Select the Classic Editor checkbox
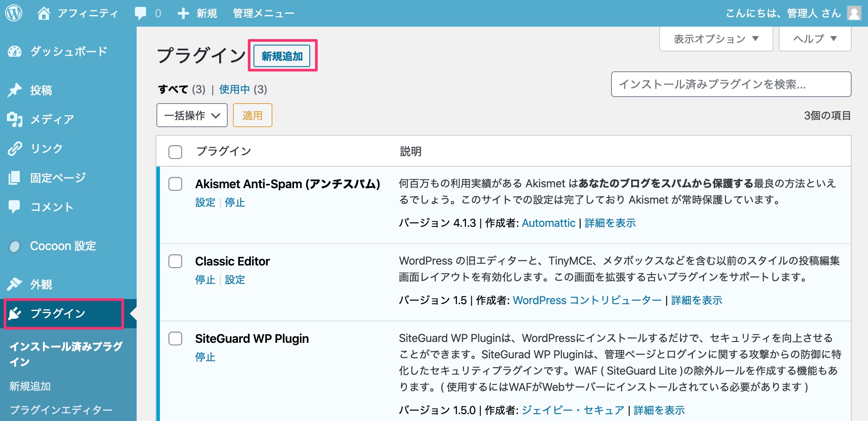The image size is (868, 421). click(175, 261)
